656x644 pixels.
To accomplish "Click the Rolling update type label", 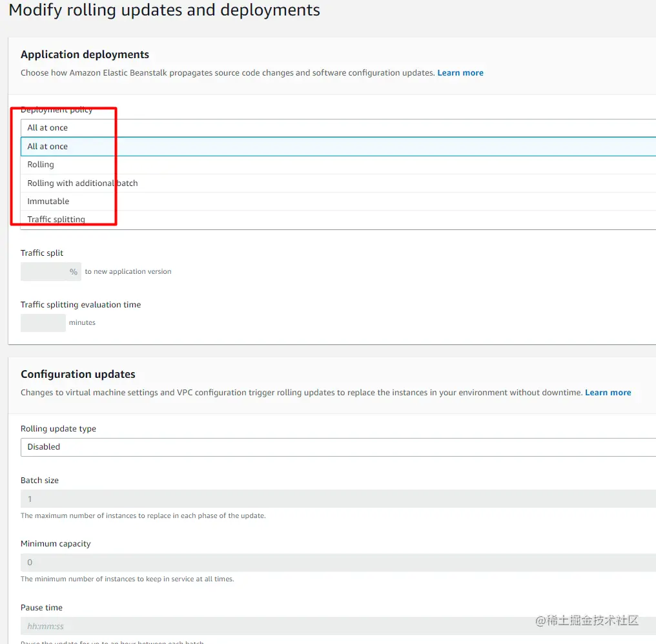I will (58, 429).
